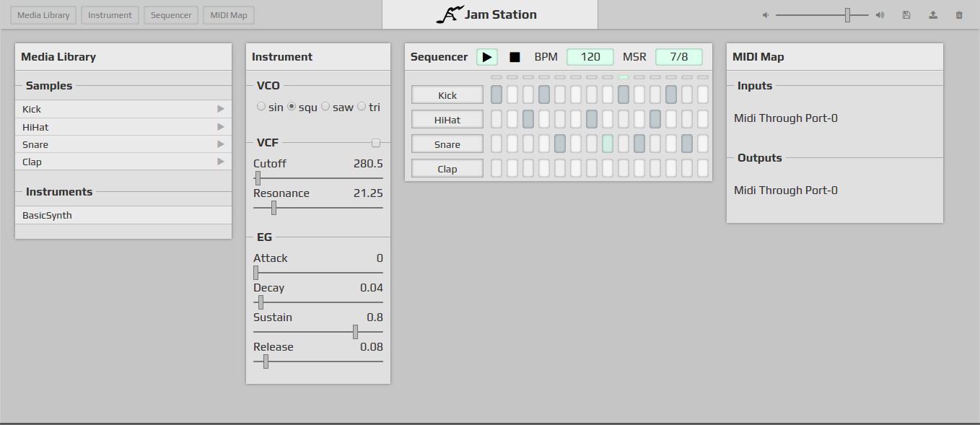Screen dimensions: 980x425
Task: Select BasicSynth in the Instruments list
Action: point(123,215)
